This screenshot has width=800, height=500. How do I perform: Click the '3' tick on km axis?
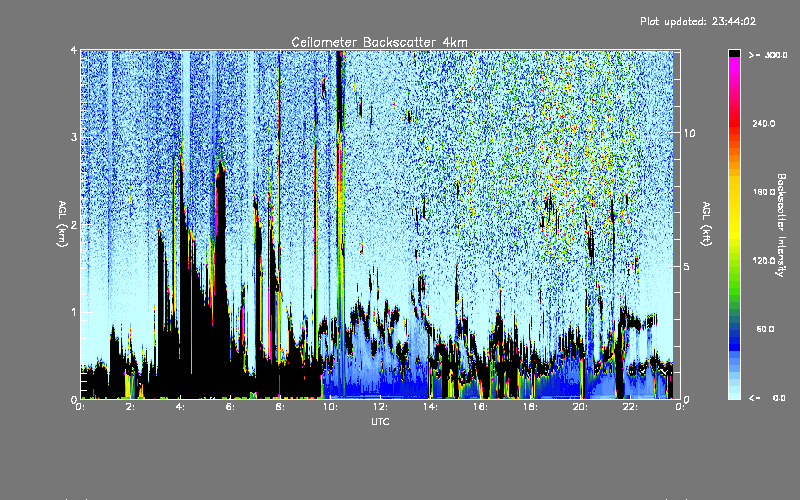click(x=74, y=137)
